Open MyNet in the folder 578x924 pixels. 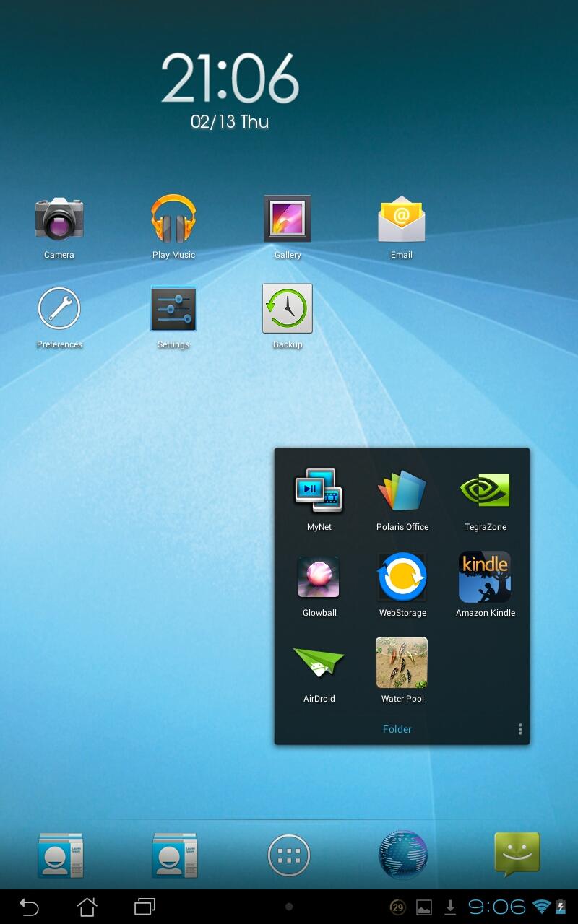(x=319, y=491)
